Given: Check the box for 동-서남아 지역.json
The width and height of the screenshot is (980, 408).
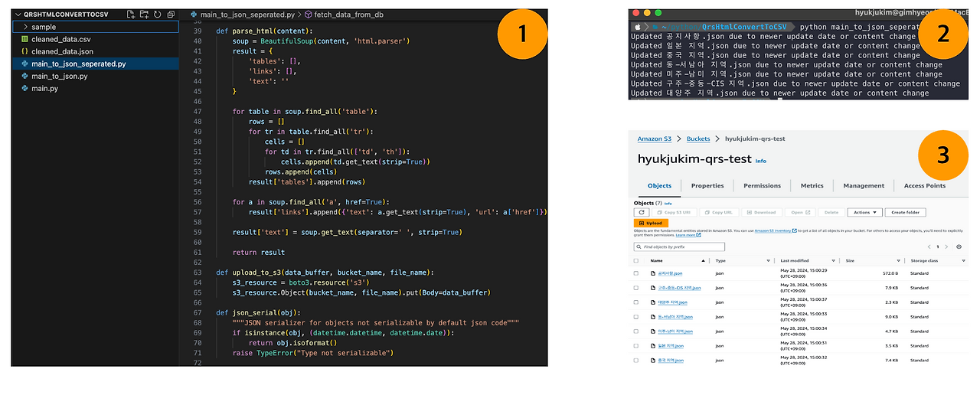Looking at the screenshot, I should pos(636,317).
